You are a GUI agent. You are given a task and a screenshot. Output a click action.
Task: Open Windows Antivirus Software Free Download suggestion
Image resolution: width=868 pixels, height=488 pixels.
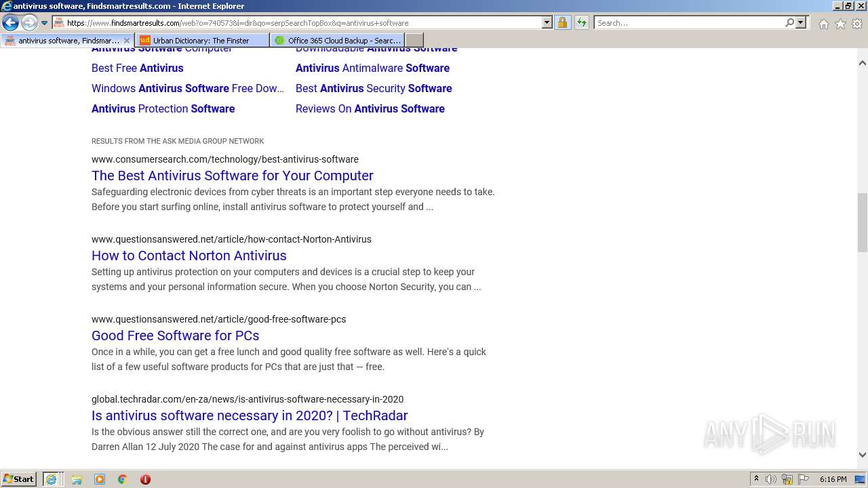click(188, 88)
